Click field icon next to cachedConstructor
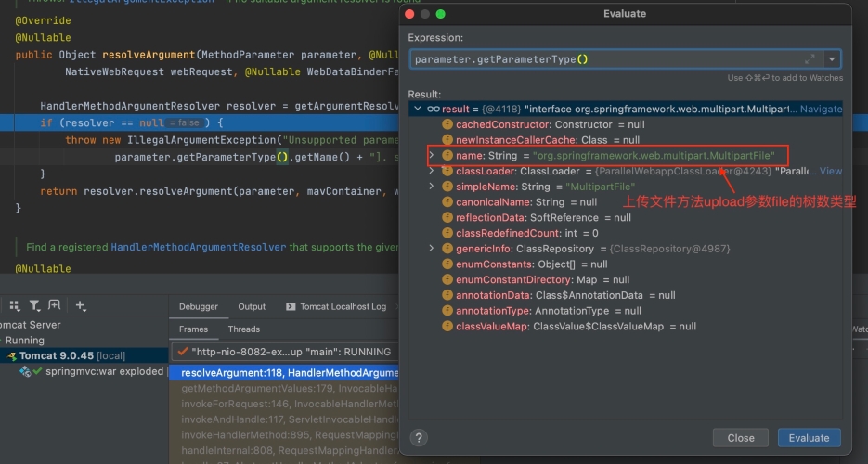The image size is (868, 464). point(447,124)
